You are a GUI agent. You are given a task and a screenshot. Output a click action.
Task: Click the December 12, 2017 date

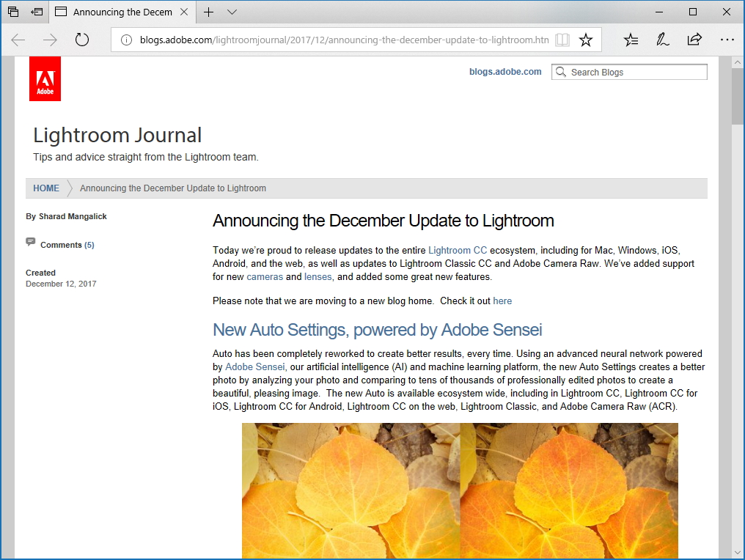[x=61, y=284]
